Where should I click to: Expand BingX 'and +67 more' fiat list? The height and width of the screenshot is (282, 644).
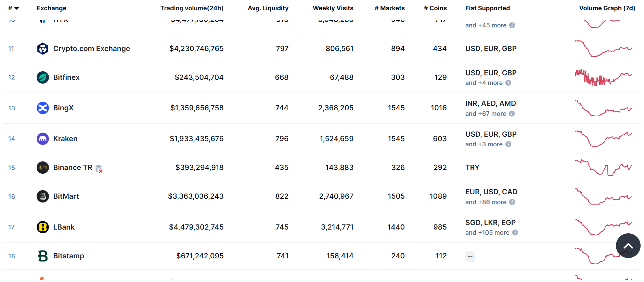[486, 114]
